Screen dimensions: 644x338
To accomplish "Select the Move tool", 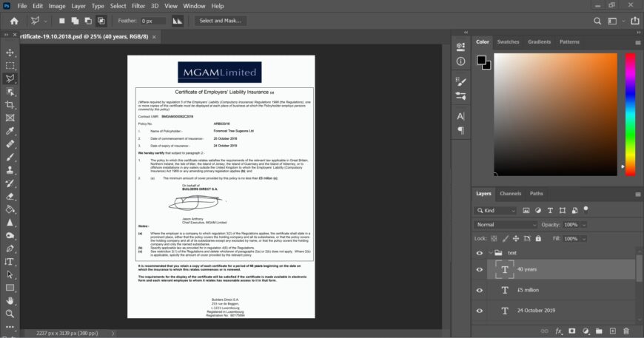I will (10, 53).
